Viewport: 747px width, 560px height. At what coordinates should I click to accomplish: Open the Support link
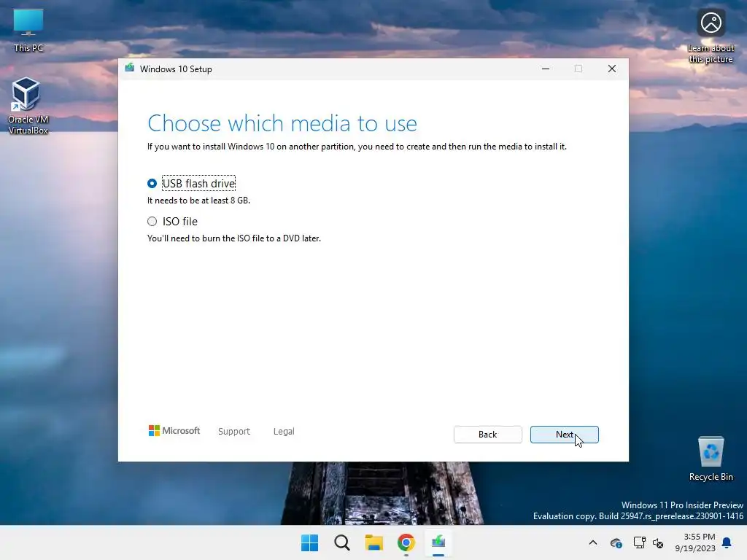click(234, 432)
